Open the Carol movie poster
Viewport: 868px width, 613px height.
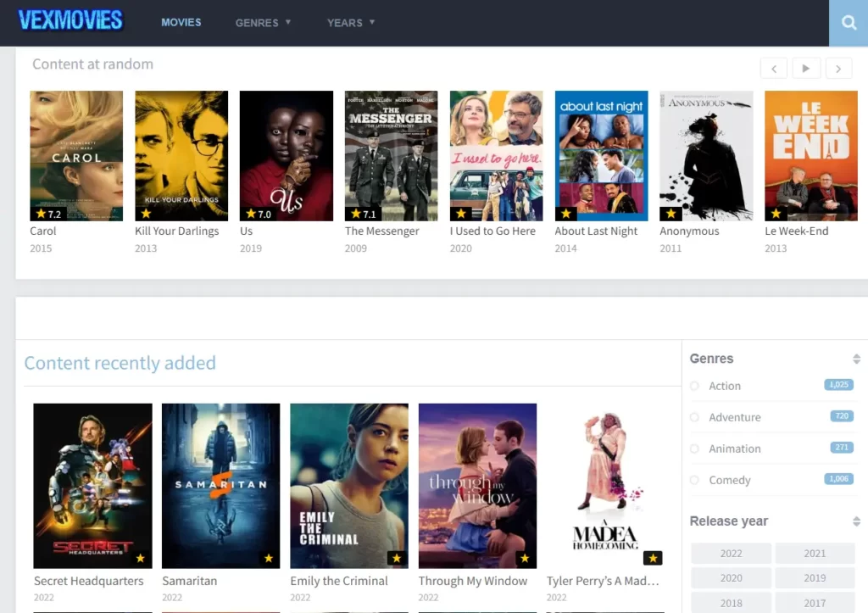click(76, 156)
